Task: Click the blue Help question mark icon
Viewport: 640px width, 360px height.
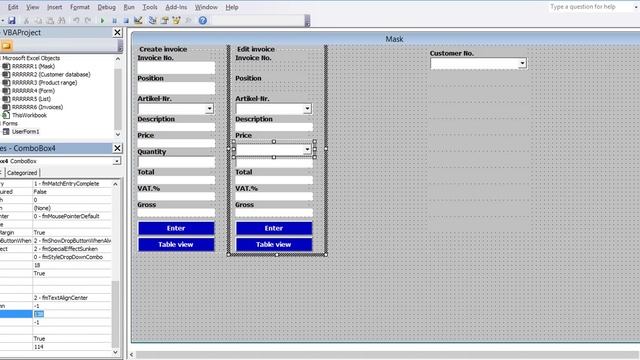Action: 202,20
